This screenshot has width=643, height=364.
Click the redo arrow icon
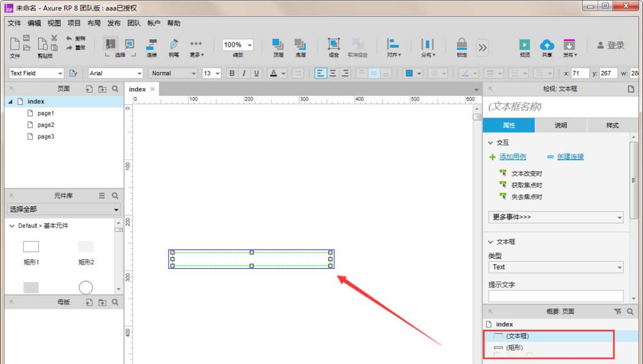[69, 48]
